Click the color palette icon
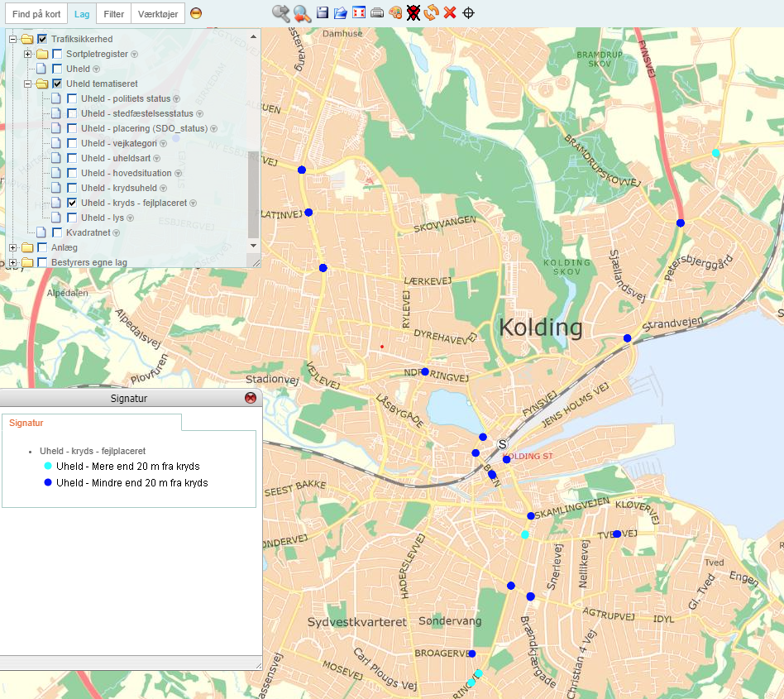 pos(395,12)
